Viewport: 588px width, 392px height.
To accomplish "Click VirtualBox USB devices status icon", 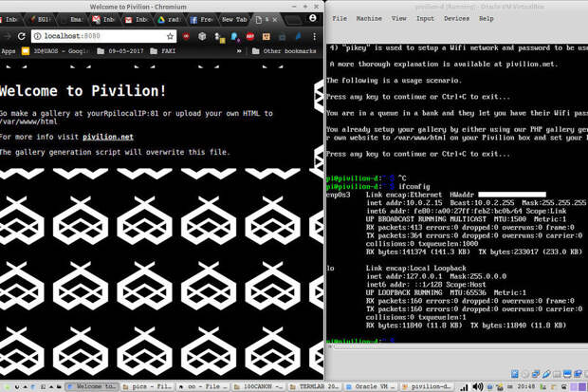I will pos(546,374).
